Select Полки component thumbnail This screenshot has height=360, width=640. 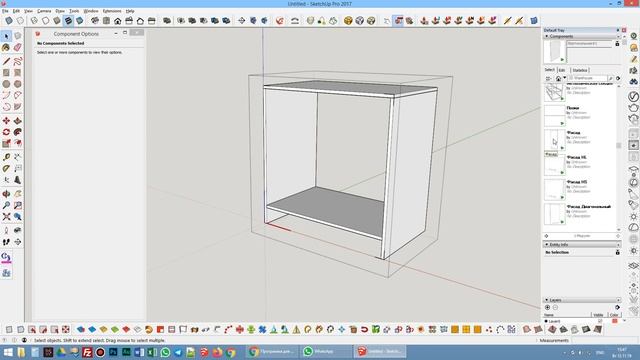(555, 116)
